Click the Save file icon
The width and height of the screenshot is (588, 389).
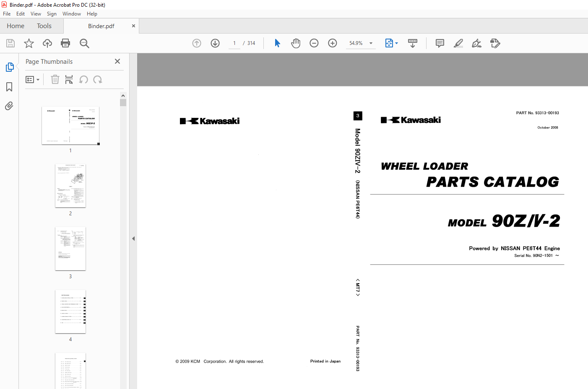tap(10, 43)
